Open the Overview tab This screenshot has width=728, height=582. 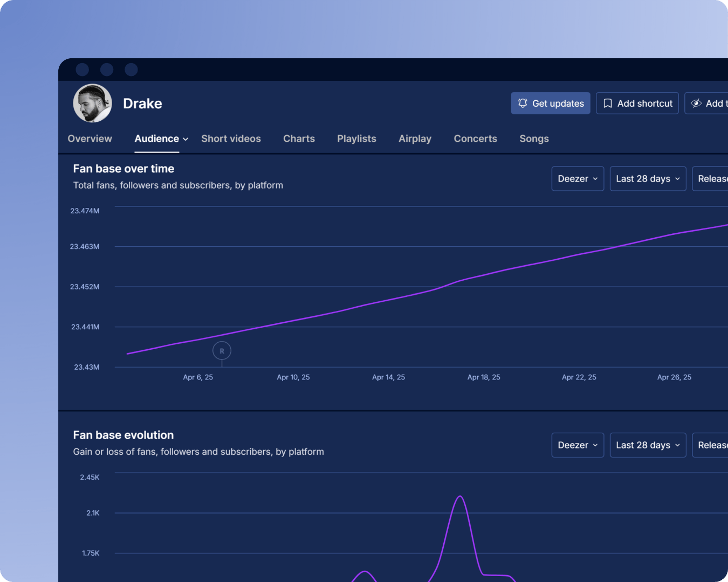[x=90, y=138]
